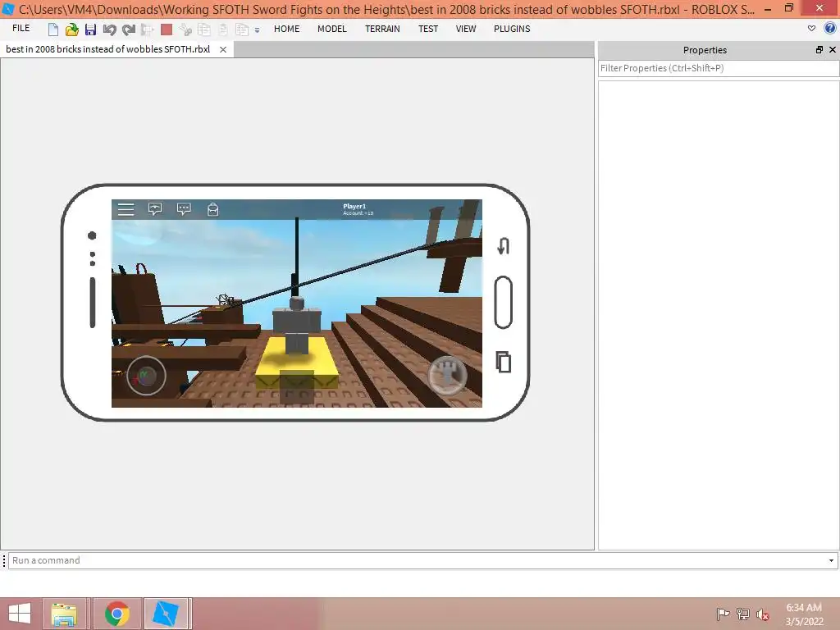840x630 pixels.
Task: Click the copy icon in the toolbar
Action: point(204,30)
